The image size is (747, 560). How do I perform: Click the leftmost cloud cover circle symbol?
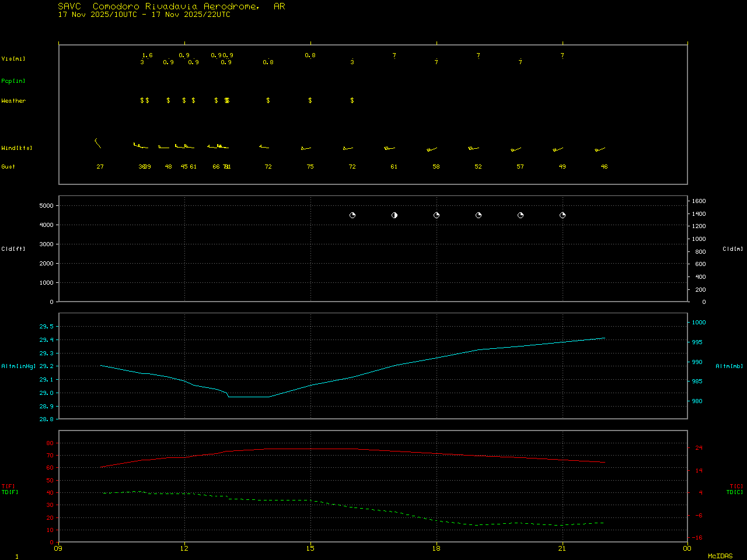[x=352, y=215]
